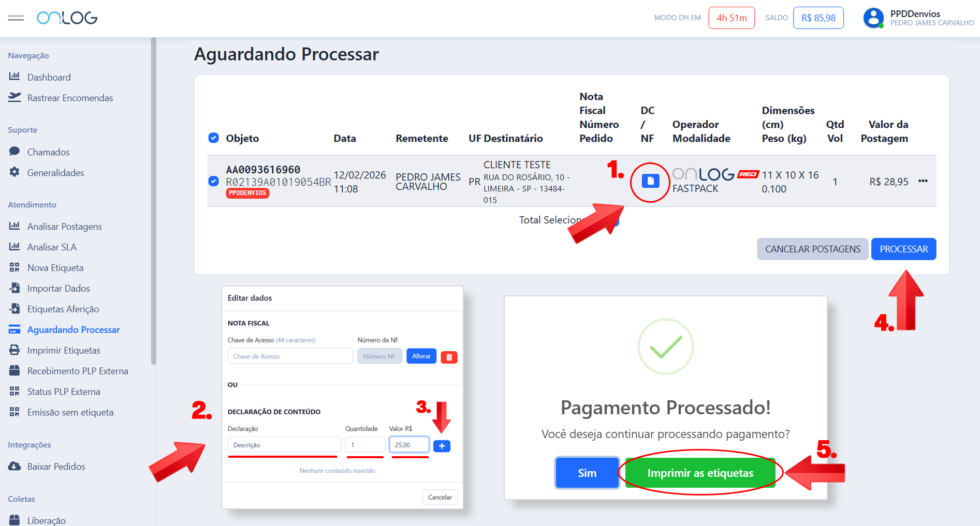The image size is (980, 526).
Task: Click the Valor R$ input field
Action: [409, 445]
